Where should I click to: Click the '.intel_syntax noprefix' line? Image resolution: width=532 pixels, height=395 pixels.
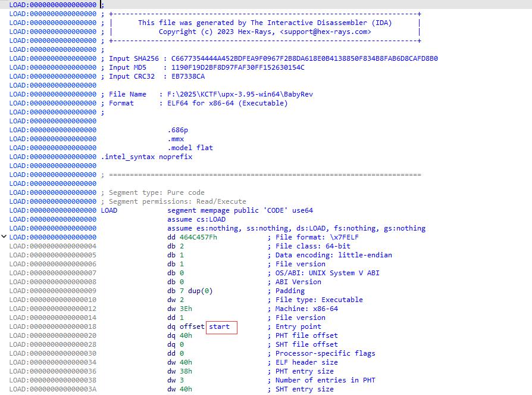146,157
